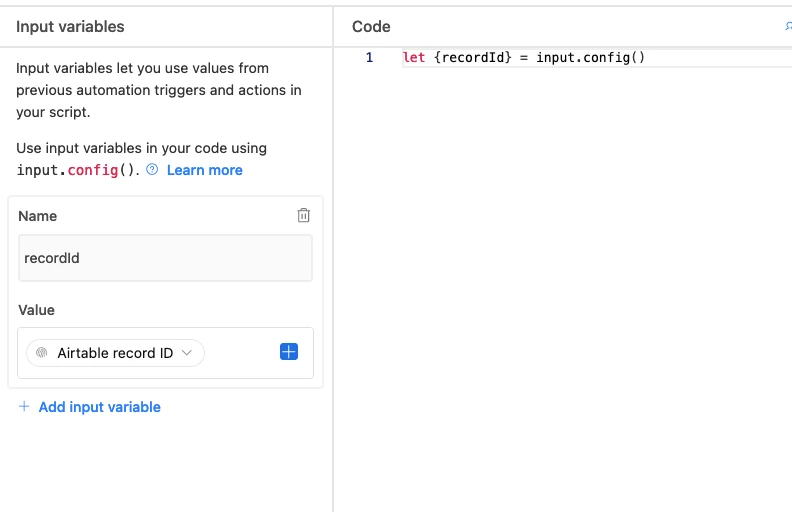This screenshot has height=512, width=792.
Task: Click the fingerprint icon in record ID token
Action: tap(42, 352)
